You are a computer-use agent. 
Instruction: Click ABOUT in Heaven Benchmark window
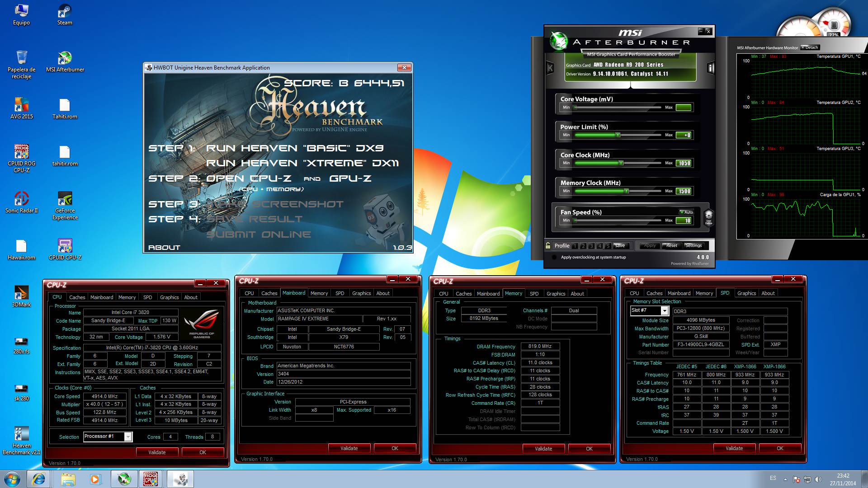click(x=164, y=248)
